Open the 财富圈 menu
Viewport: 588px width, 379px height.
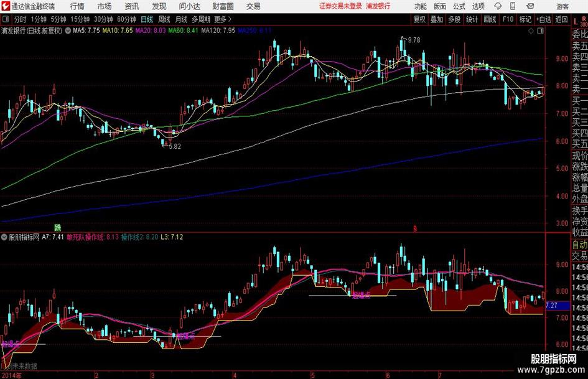pyautogui.click(x=223, y=6)
